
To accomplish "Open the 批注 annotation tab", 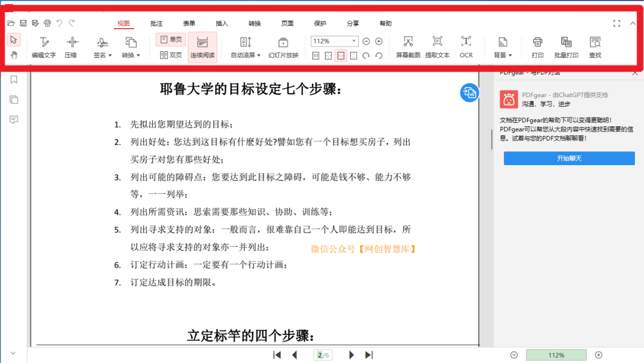I will coord(156,23).
